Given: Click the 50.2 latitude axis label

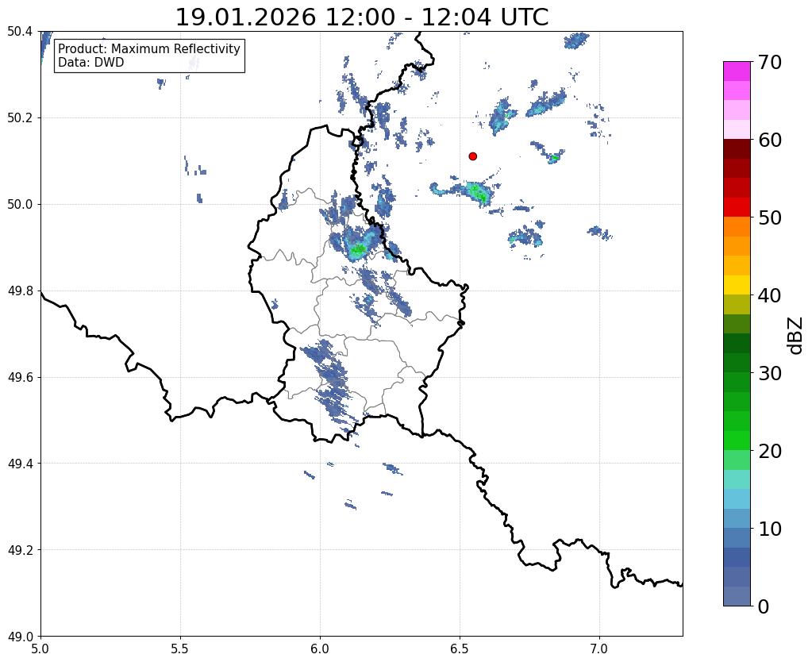Looking at the screenshot, I should (20, 118).
